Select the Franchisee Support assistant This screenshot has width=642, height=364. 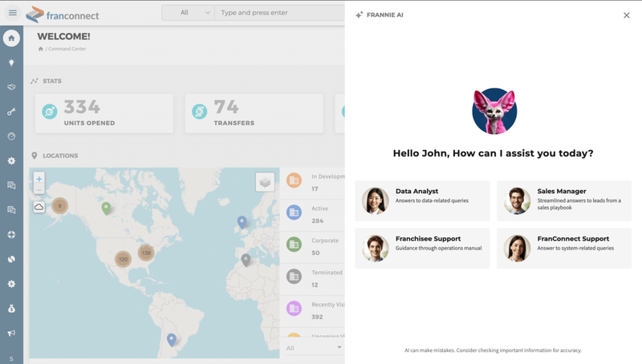[x=422, y=248]
